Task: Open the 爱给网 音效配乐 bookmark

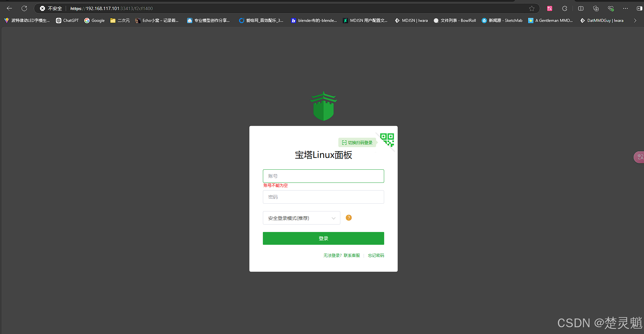Action: click(261, 21)
